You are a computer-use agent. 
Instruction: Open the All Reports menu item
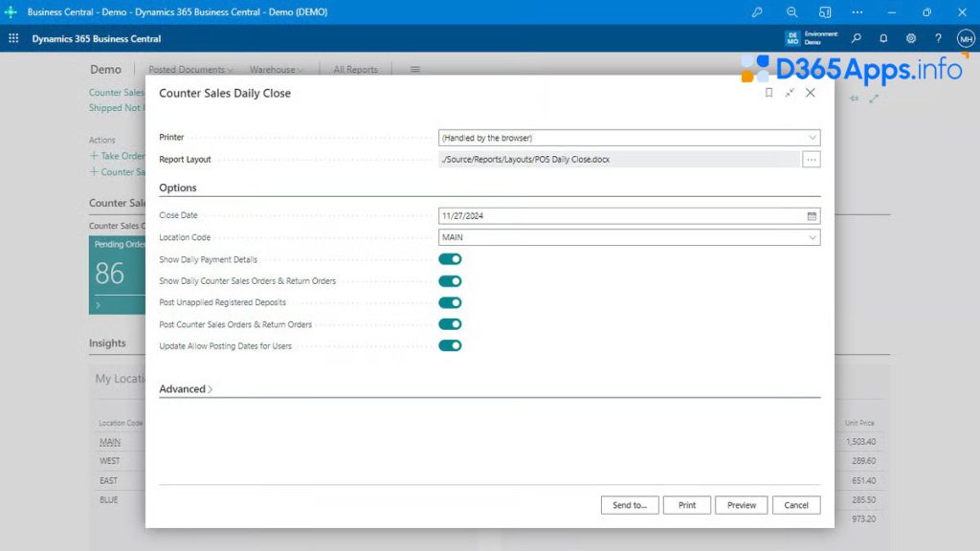pos(355,69)
